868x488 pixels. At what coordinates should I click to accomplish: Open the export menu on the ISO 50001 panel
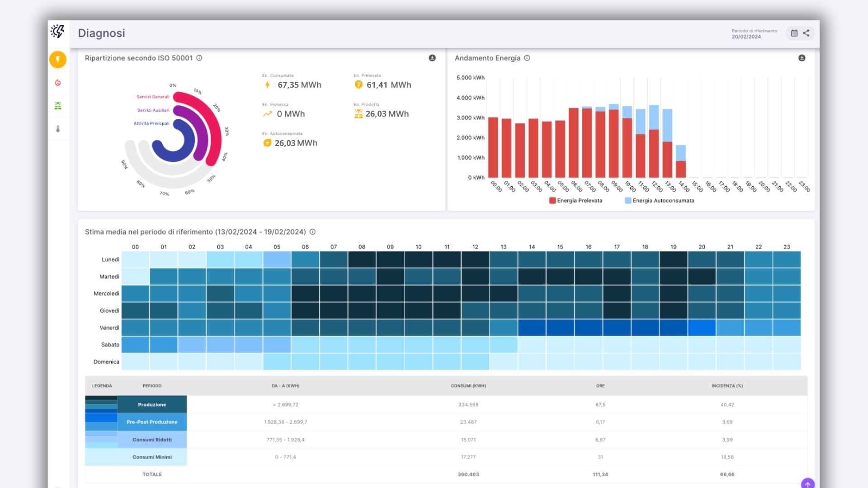point(433,57)
